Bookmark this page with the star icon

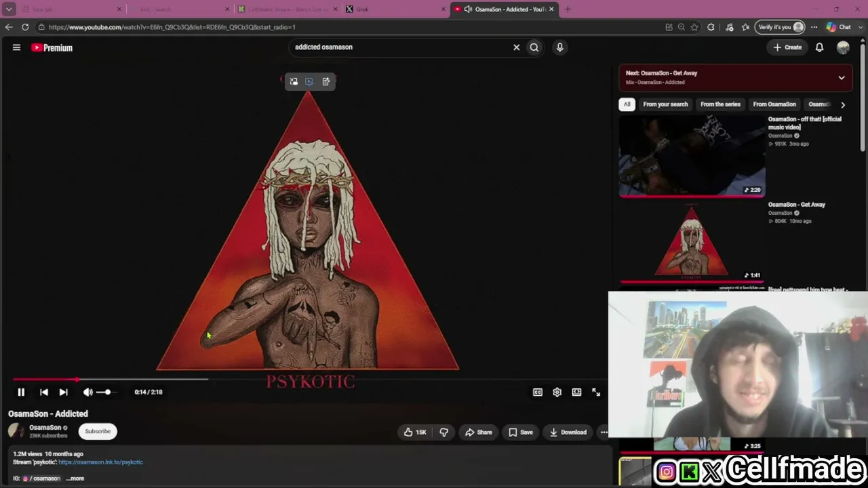(x=694, y=27)
